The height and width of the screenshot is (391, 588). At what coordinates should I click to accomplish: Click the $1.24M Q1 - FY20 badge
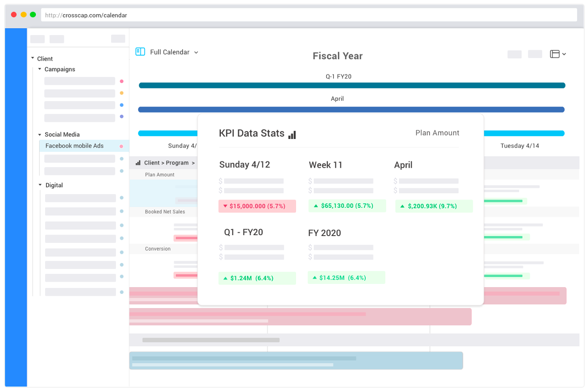[257, 278]
